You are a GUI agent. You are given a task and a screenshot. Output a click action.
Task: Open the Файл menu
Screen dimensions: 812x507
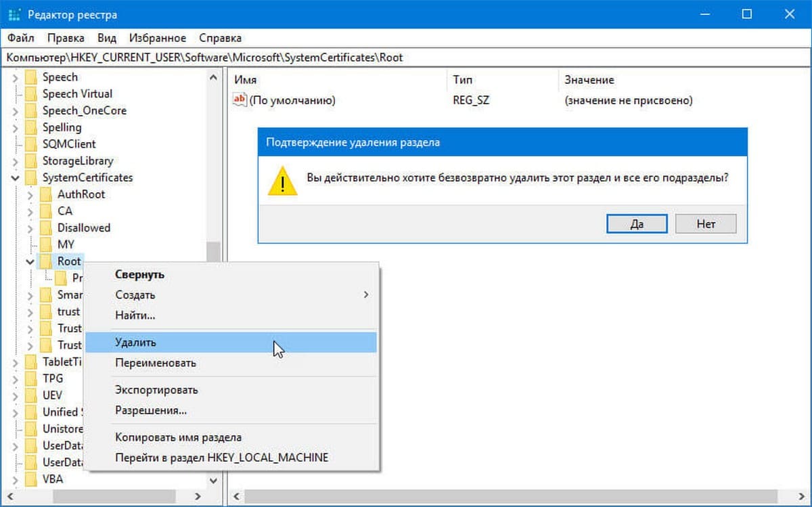(x=21, y=38)
